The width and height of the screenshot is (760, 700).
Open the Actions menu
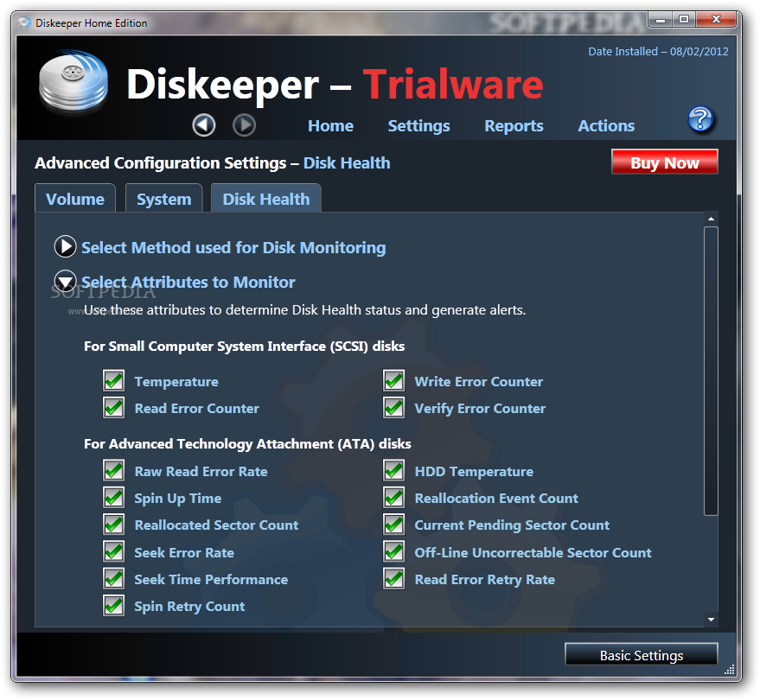click(606, 126)
